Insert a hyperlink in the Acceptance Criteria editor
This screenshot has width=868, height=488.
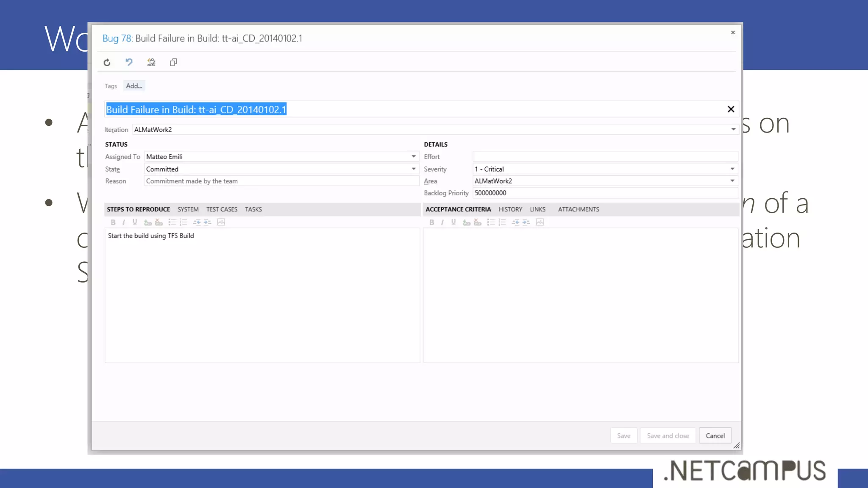click(x=466, y=222)
